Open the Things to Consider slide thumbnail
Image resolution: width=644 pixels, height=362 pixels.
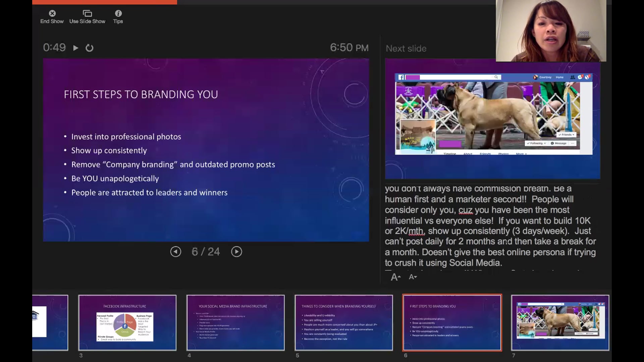pyautogui.click(x=343, y=322)
